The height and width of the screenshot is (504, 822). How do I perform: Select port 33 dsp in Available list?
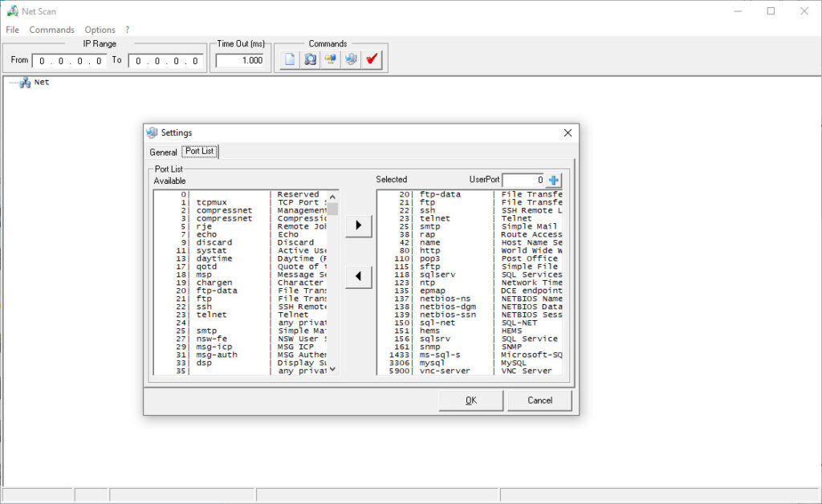(x=241, y=363)
